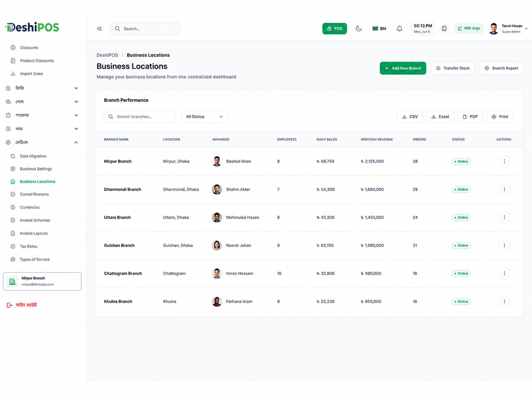Open actions menu for Khulna Branch

pyautogui.click(x=504, y=302)
